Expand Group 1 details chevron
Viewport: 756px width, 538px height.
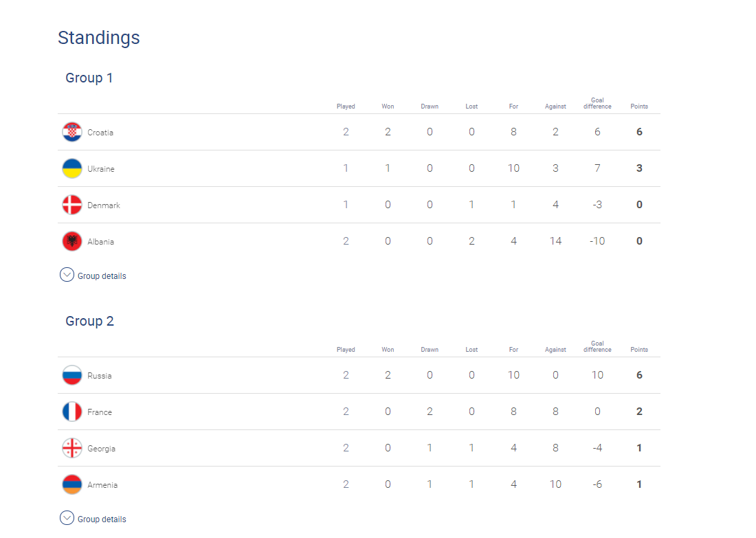67,275
